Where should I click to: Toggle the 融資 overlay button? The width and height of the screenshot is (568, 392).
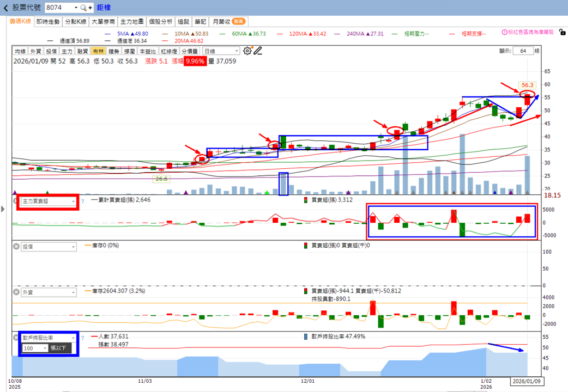(x=83, y=51)
